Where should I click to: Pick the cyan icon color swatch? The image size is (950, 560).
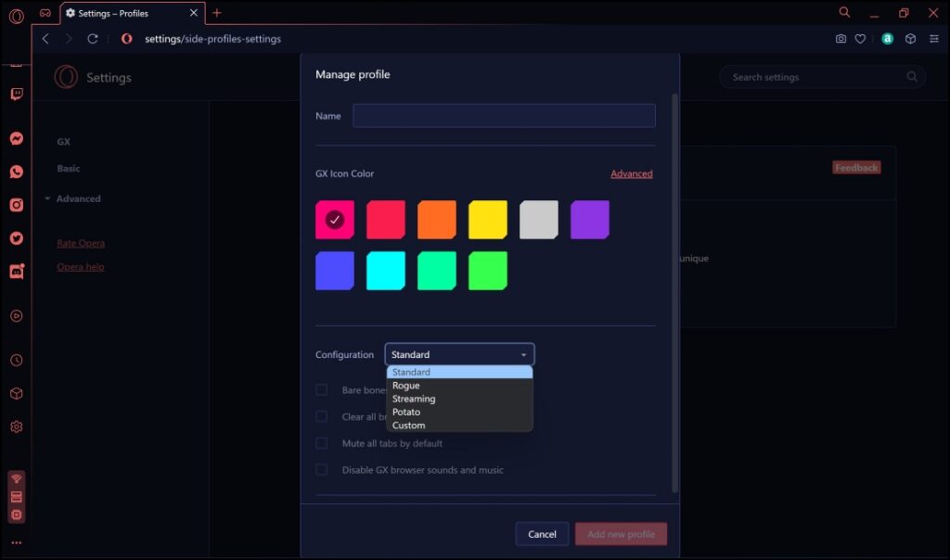point(386,271)
